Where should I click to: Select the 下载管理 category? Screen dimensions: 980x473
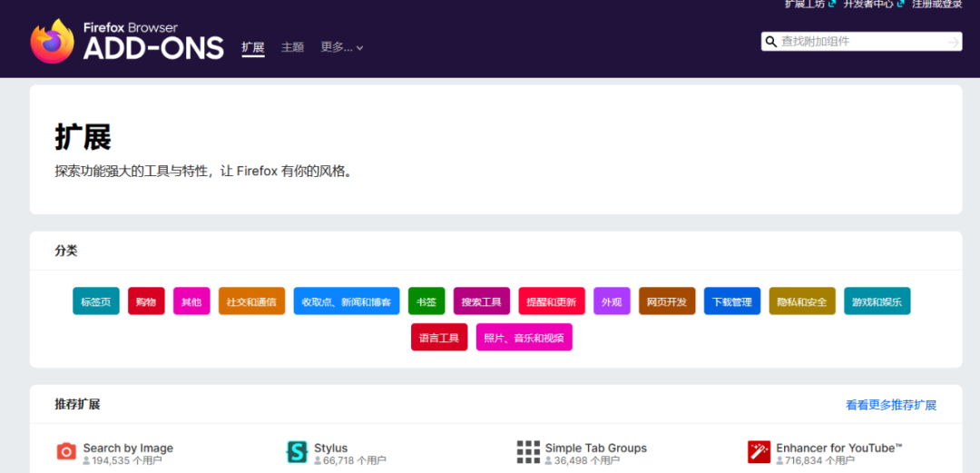(x=732, y=301)
